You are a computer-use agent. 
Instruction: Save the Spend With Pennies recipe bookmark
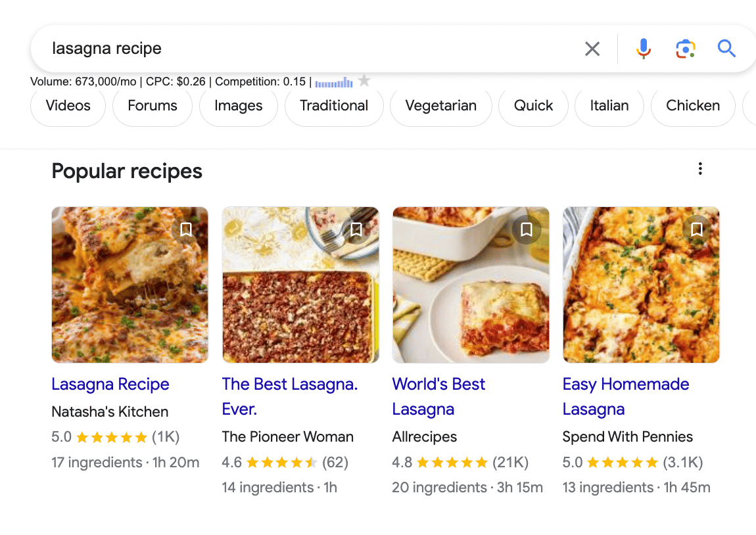697,229
